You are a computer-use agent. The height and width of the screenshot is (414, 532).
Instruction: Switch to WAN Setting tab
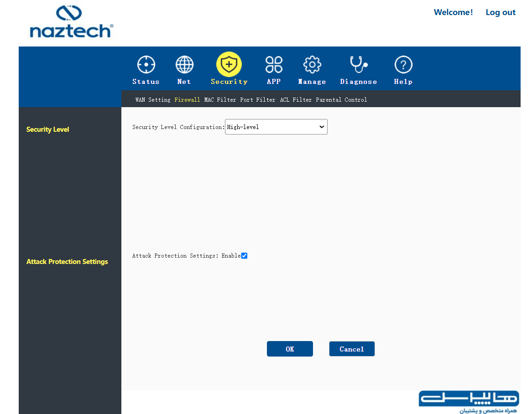(x=153, y=100)
